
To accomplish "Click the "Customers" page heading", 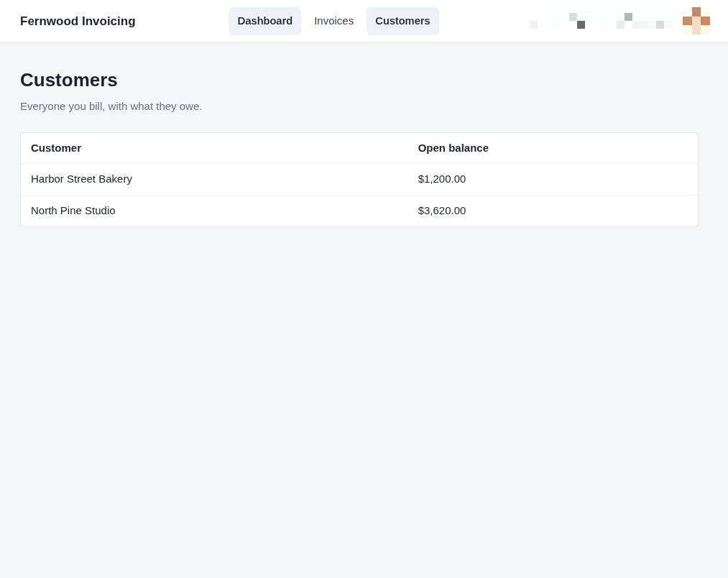I will (x=69, y=80).
